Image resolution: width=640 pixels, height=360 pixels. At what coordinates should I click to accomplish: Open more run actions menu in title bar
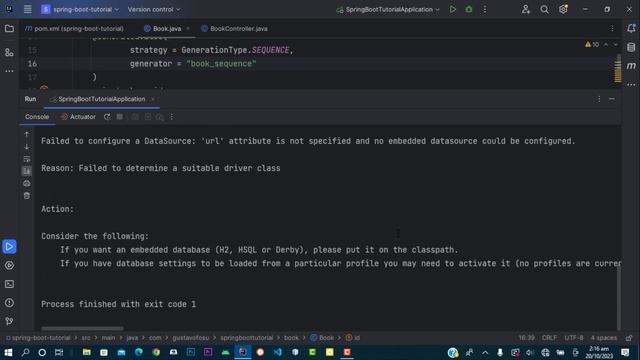(x=484, y=9)
